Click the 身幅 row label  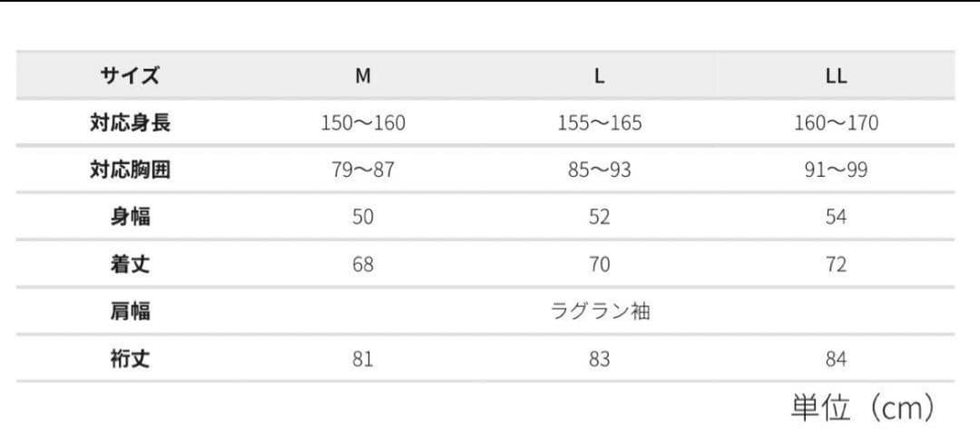point(130,217)
